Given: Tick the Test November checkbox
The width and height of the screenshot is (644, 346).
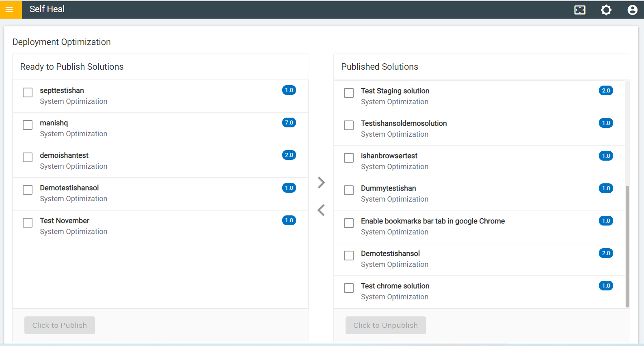Looking at the screenshot, I should pyautogui.click(x=28, y=223).
